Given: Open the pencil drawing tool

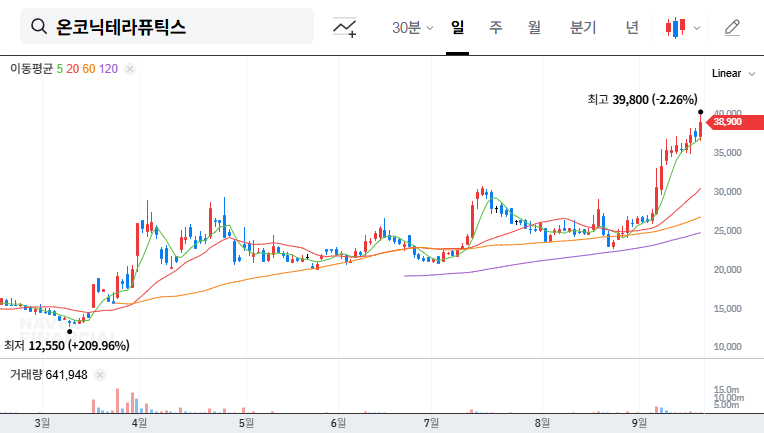Looking at the screenshot, I should [732, 27].
